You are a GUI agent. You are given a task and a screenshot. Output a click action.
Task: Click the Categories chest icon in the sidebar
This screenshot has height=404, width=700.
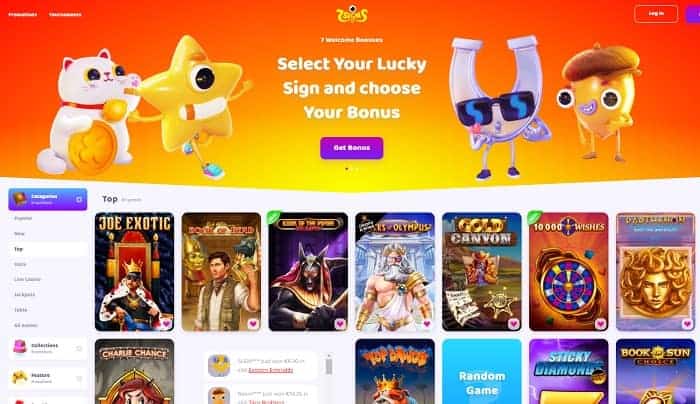click(x=20, y=199)
